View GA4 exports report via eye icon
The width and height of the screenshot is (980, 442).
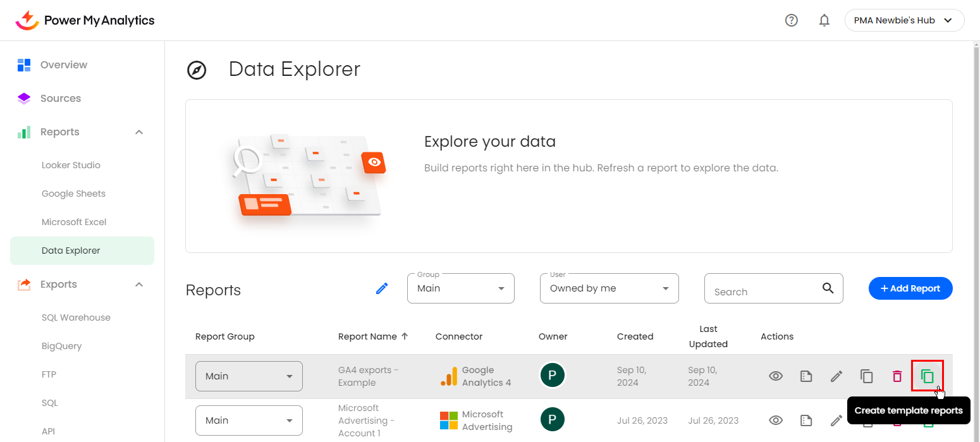(776, 376)
